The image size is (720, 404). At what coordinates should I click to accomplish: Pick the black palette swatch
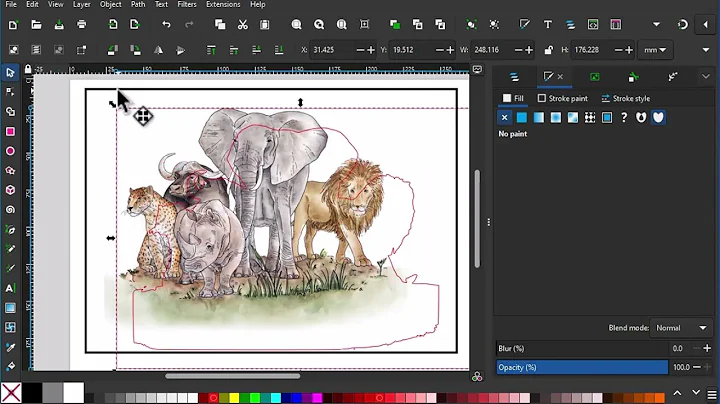32,393
